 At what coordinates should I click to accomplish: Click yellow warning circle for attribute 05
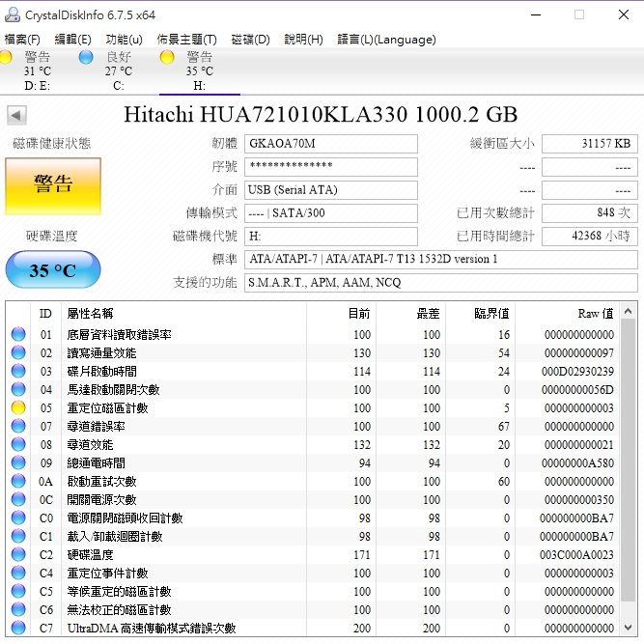click(18, 407)
